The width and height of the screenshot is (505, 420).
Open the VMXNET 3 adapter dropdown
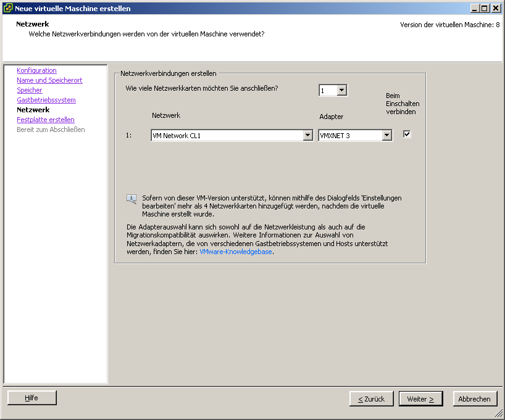(386, 136)
